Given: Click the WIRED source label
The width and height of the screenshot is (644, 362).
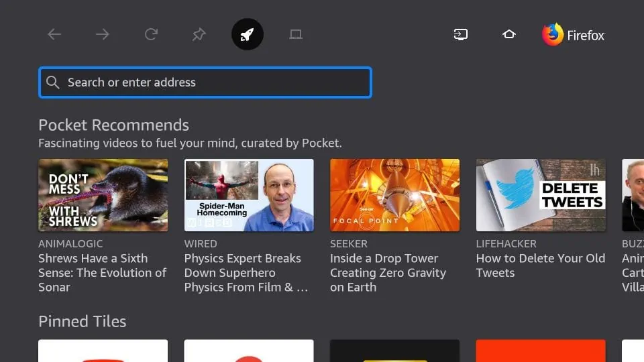Looking at the screenshot, I should [201, 244].
